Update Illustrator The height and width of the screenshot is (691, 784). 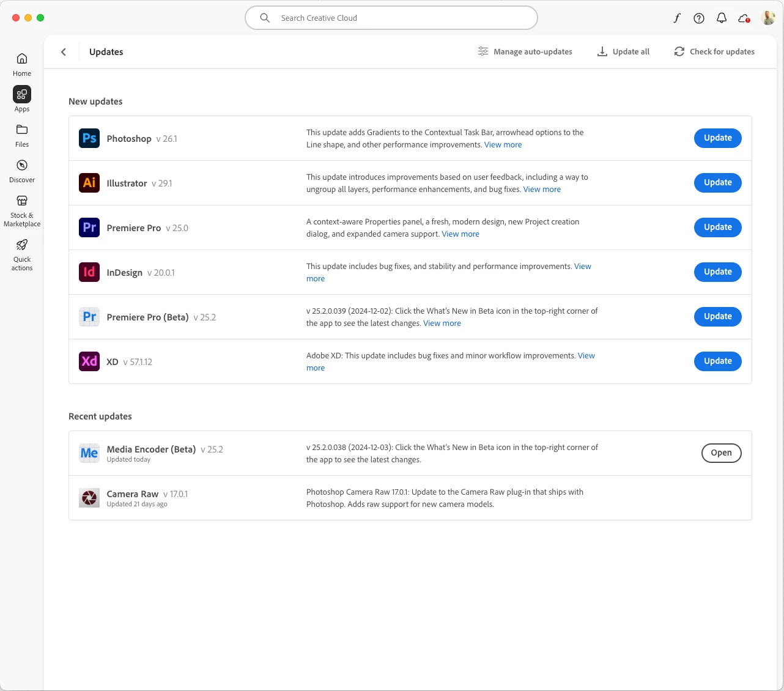point(718,183)
